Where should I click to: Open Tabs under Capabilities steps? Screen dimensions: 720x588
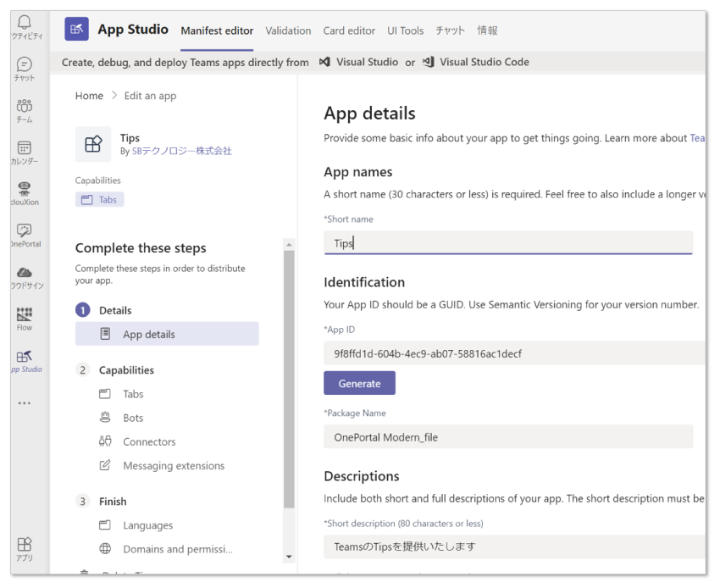click(x=133, y=394)
